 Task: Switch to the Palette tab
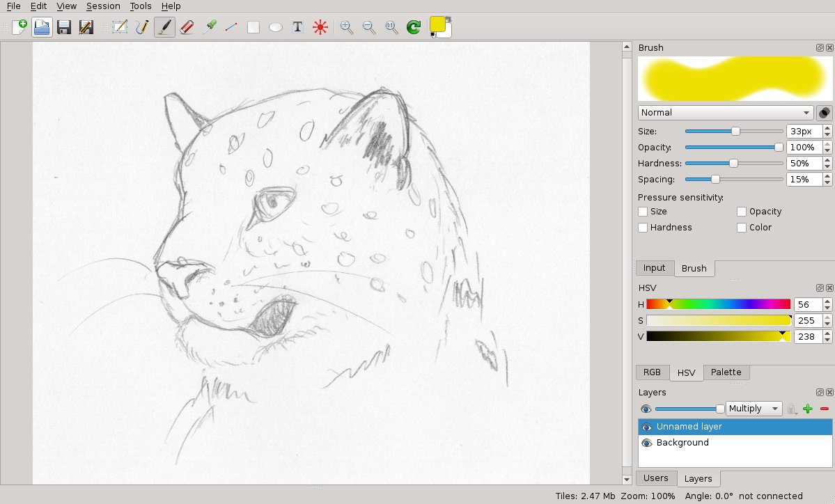pos(726,372)
